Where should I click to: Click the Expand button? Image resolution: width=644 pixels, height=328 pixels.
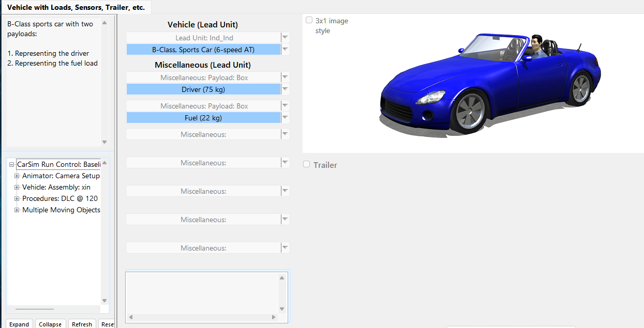click(19, 324)
